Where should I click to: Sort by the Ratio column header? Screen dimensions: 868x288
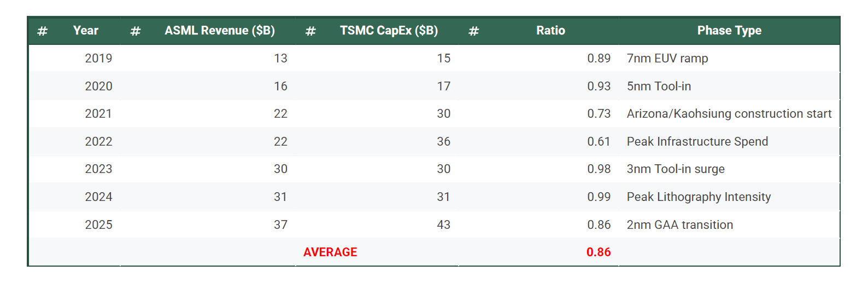[550, 31]
